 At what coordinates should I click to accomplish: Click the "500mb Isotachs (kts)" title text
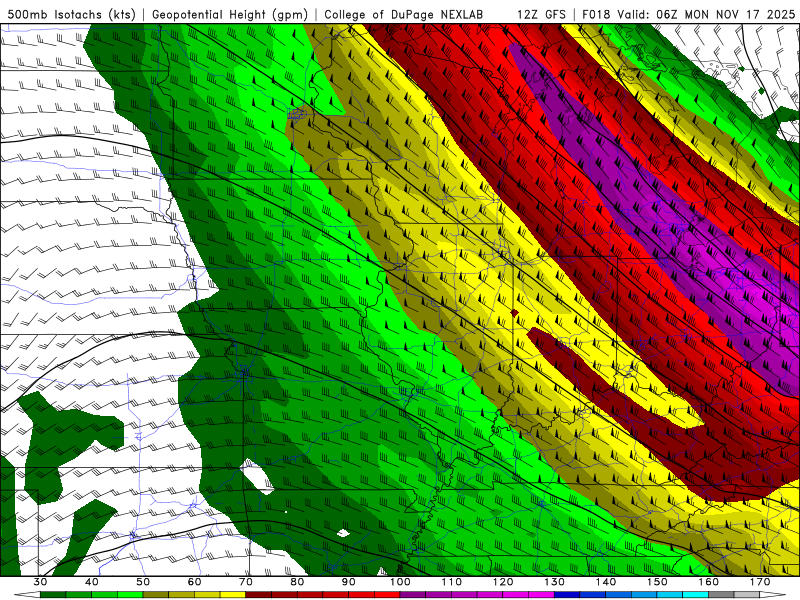click(72, 14)
